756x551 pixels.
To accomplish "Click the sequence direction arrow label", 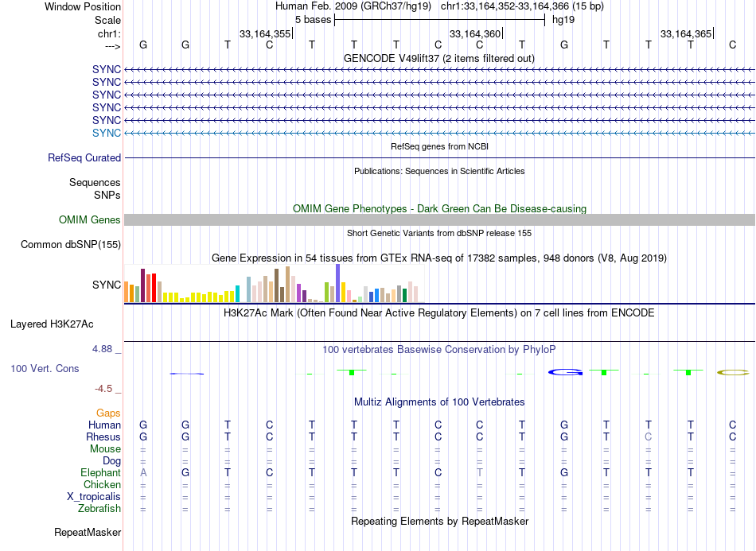I will (112, 46).
